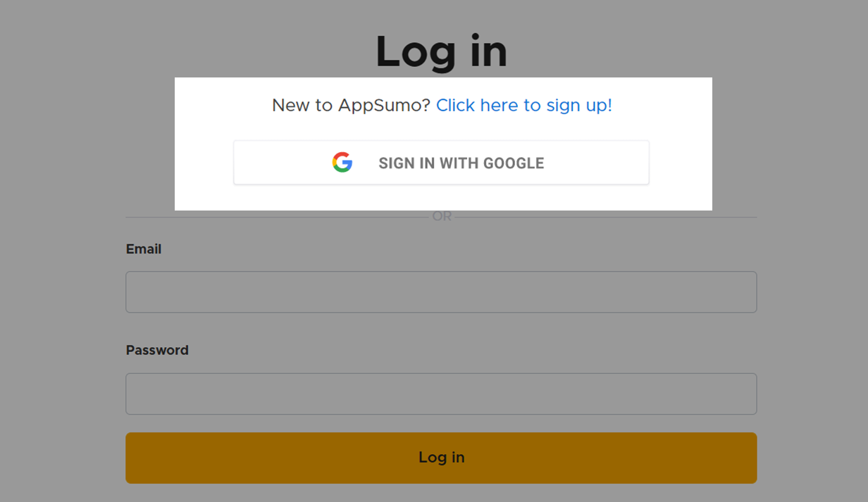Image resolution: width=868 pixels, height=502 pixels.
Task: Click the New to AppSumo? text
Action: click(351, 106)
